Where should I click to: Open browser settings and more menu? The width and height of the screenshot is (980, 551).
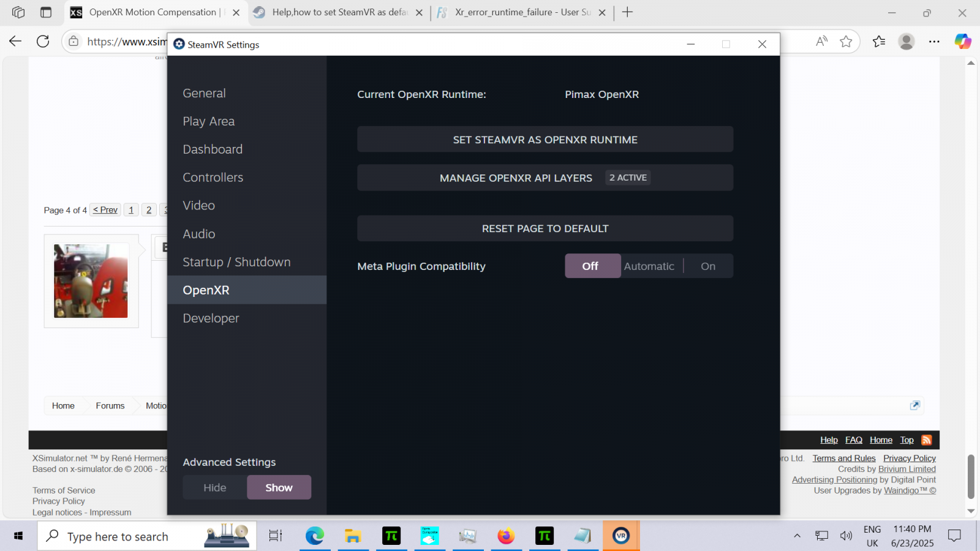(934, 41)
